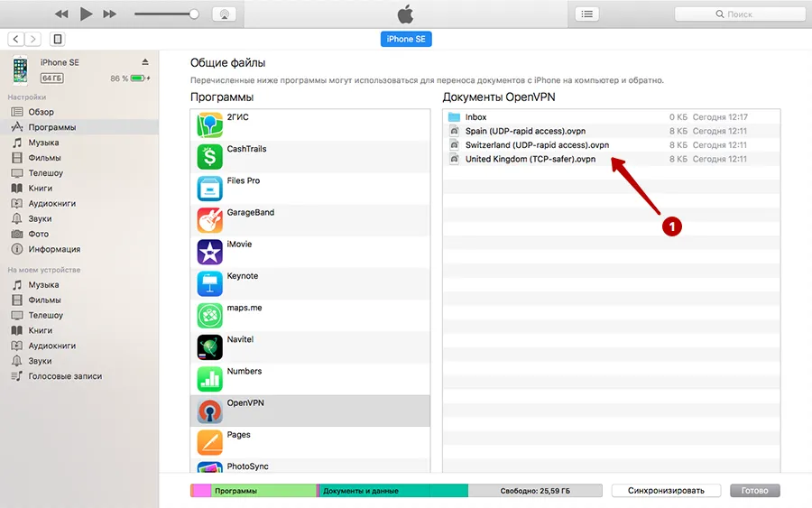812x508 pixels.
Task: Open Телешоу under На моем устройстве
Action: (79, 315)
